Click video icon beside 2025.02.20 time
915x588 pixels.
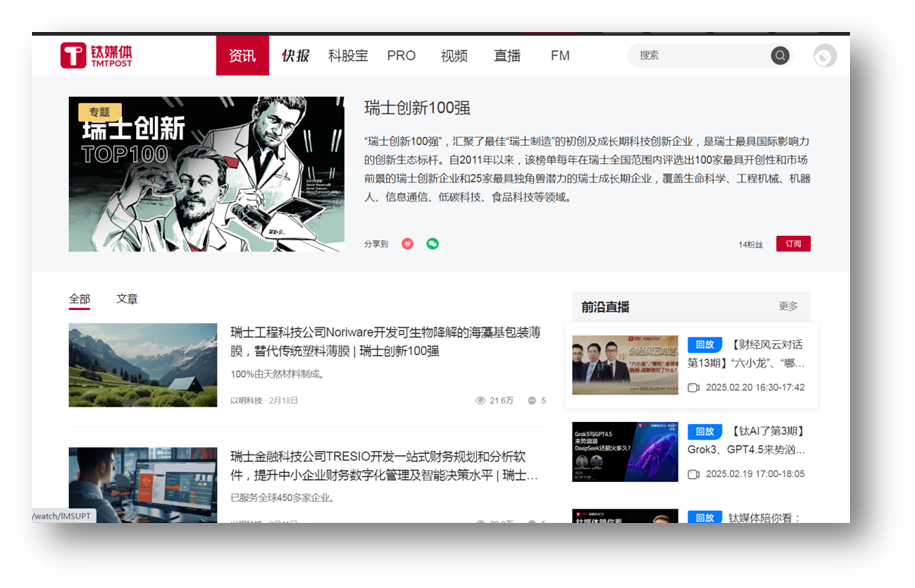click(x=693, y=387)
